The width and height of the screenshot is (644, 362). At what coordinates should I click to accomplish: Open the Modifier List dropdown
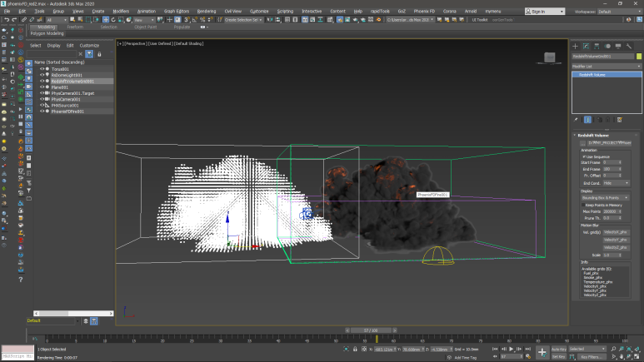607,65
